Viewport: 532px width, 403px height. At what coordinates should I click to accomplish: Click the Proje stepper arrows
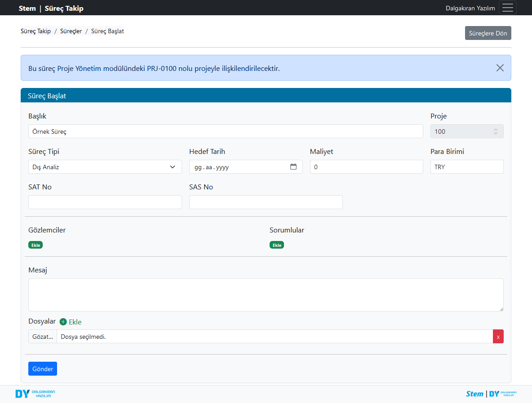tap(495, 131)
